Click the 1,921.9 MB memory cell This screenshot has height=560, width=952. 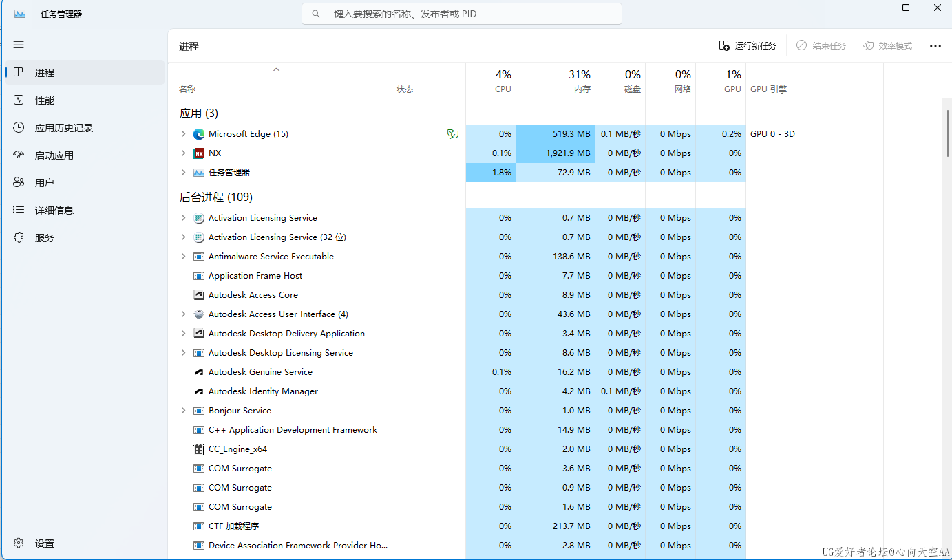pyautogui.click(x=556, y=153)
